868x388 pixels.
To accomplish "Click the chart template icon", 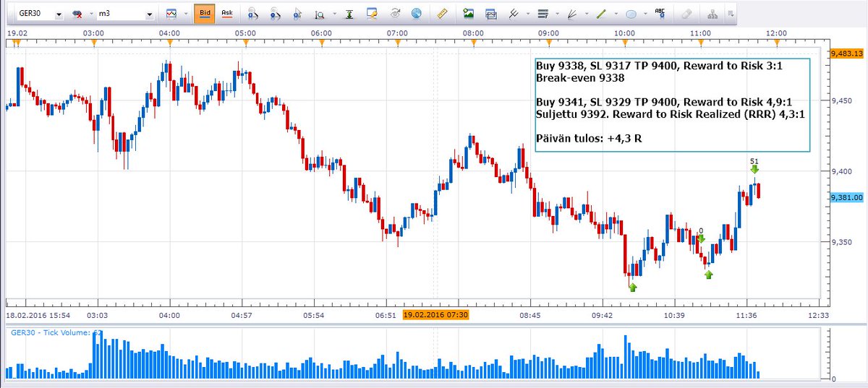I will (491, 14).
